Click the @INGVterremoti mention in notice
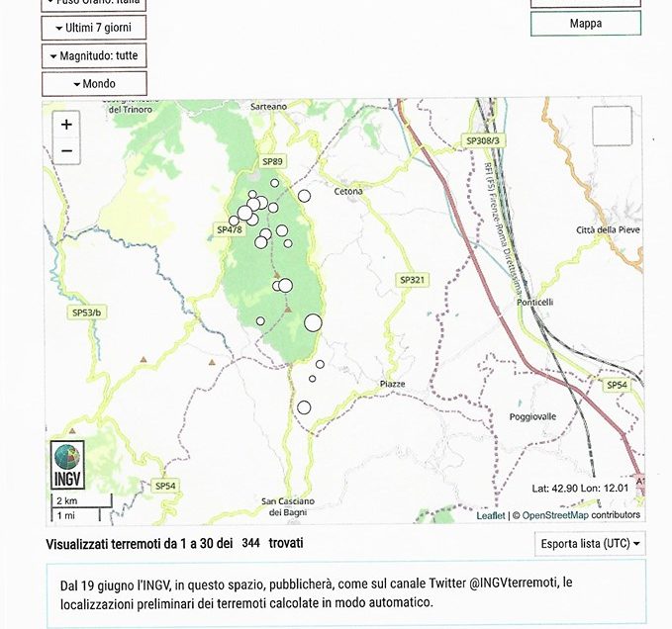Screen dimensions: 672x629 coord(513,583)
